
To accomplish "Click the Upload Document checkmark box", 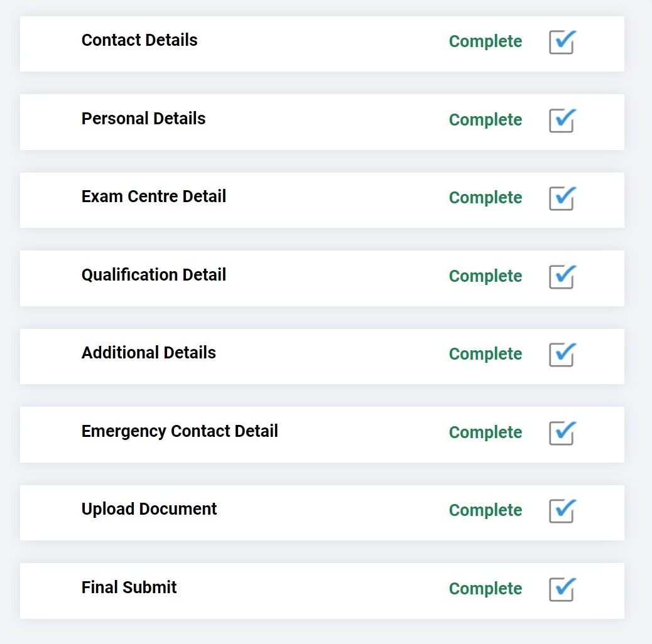I will [x=562, y=511].
